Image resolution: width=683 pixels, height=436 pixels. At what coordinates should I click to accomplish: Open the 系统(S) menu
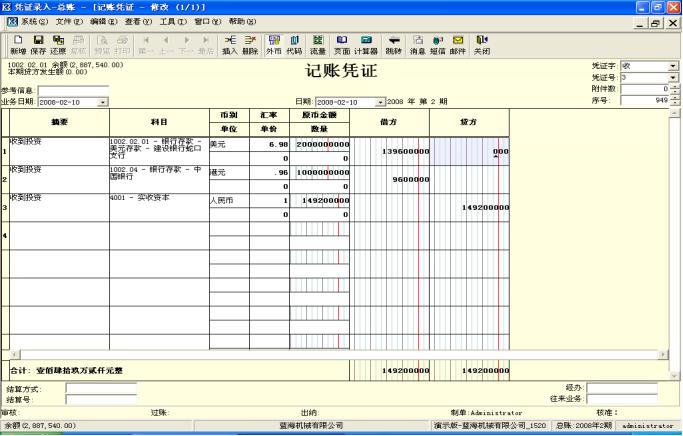pos(34,21)
